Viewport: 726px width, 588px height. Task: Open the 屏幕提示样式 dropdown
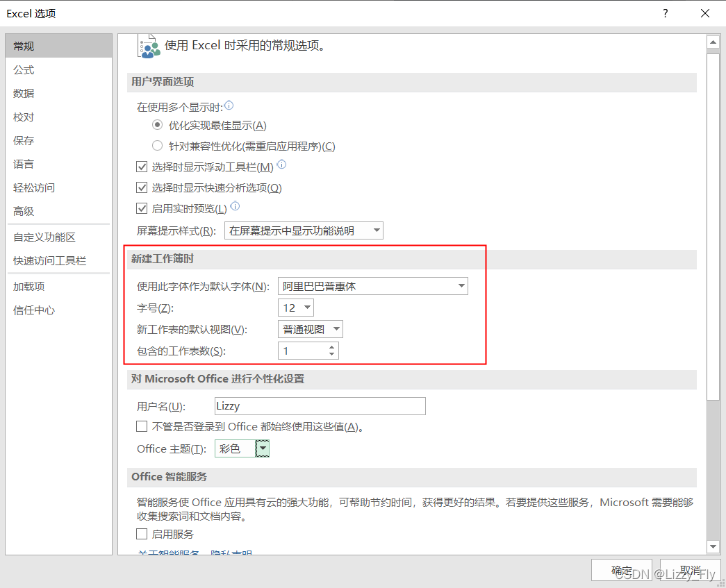[x=377, y=230]
